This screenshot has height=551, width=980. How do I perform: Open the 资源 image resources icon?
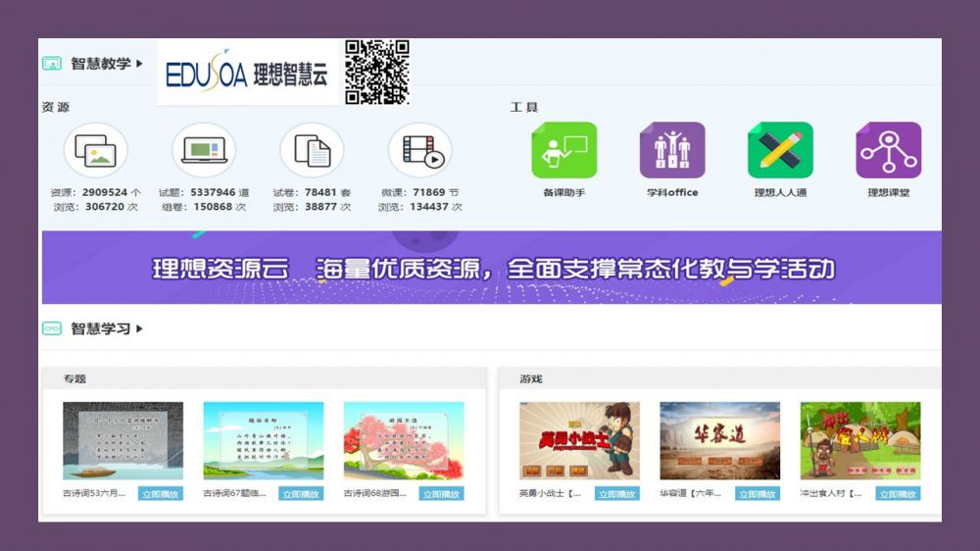pos(96,151)
